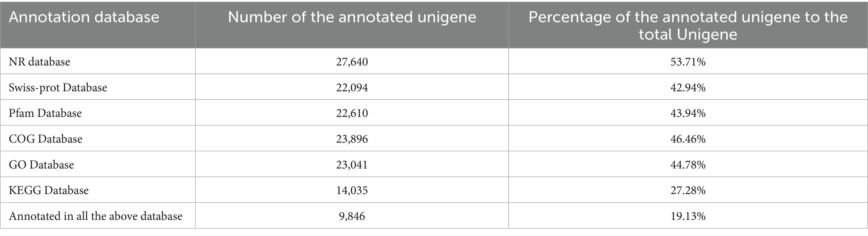Click the "Percentage of the annotated unigene" header
Viewport: 868px width, 236px height.
[688, 25]
